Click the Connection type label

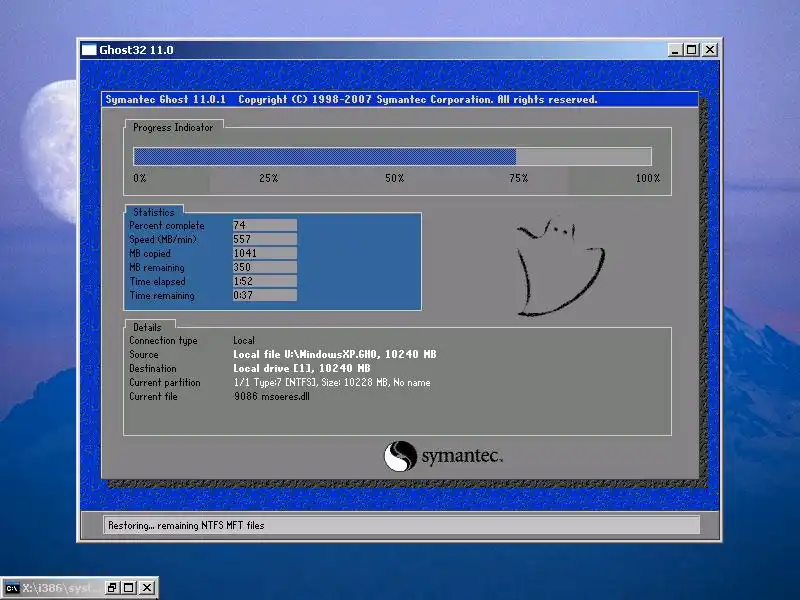163,341
